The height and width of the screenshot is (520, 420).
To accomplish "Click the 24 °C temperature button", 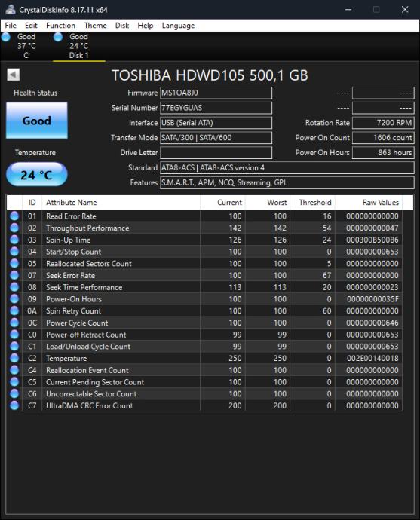I will (x=37, y=175).
